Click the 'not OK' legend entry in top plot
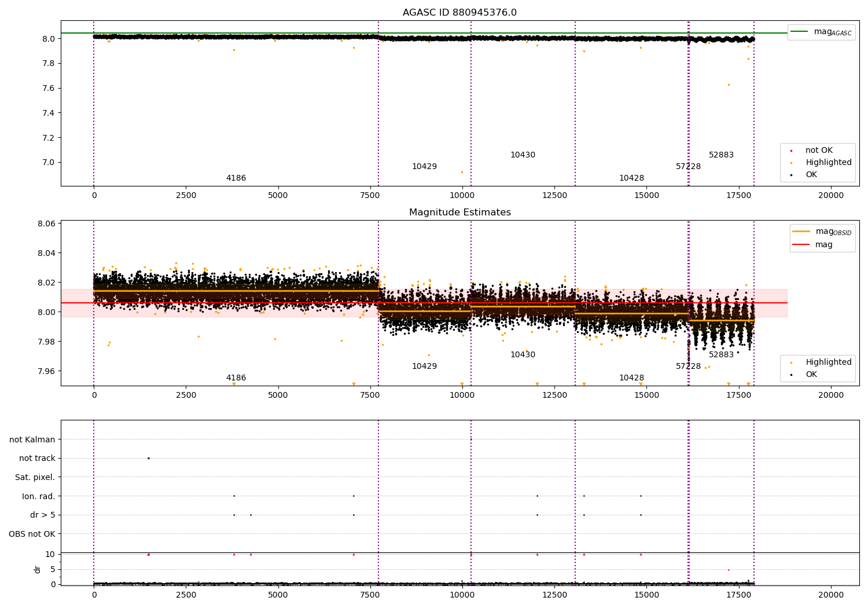 tap(811, 151)
